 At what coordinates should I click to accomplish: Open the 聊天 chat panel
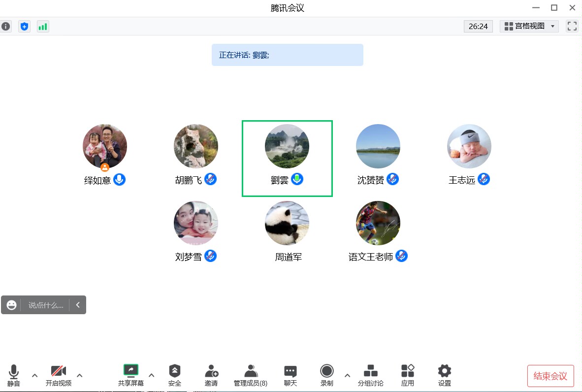point(290,376)
